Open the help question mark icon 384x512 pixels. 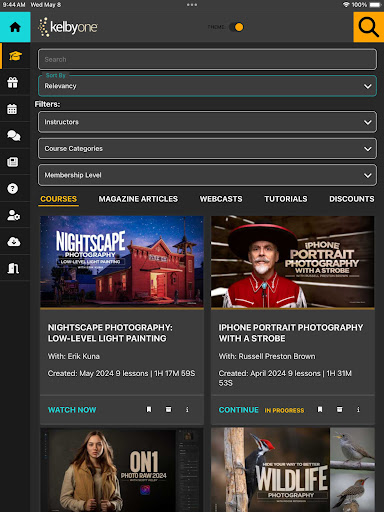point(13,189)
